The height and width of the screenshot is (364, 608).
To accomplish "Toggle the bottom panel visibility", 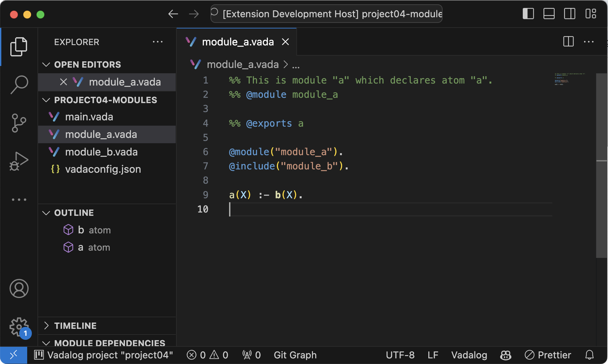I will point(549,14).
